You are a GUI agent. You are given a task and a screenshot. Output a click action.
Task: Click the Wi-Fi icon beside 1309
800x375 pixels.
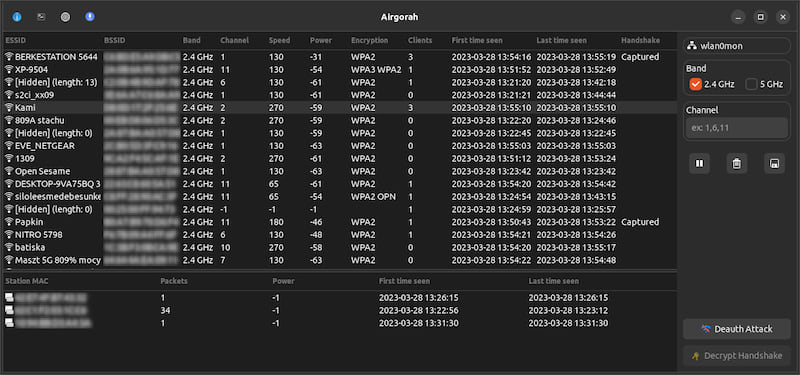[x=9, y=159]
